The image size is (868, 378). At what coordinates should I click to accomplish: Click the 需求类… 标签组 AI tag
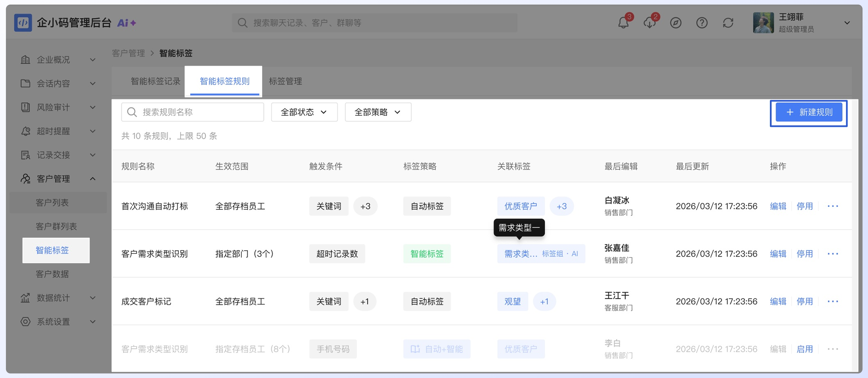(x=541, y=254)
